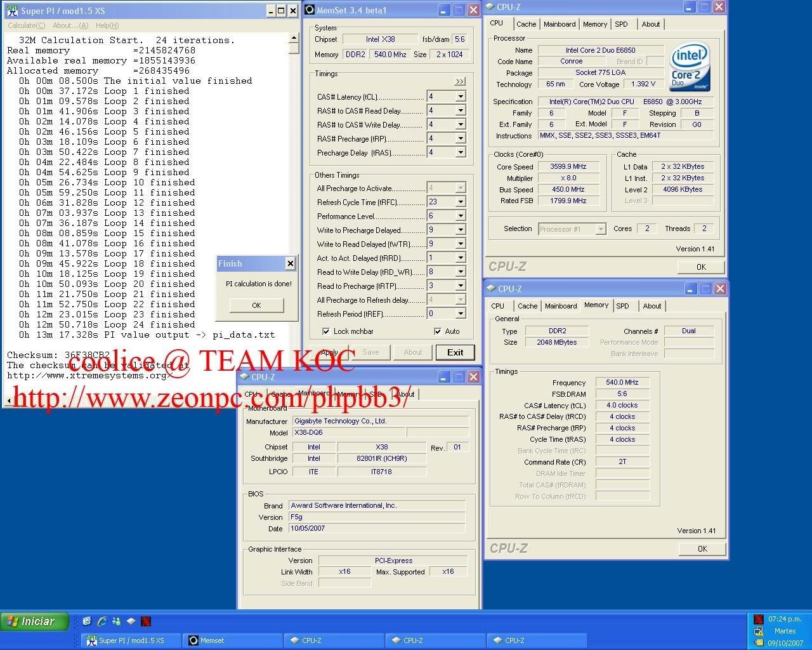Click the Intel Core 2 Duo logo
Screen dimensions: 812x650
pyautogui.click(x=690, y=66)
